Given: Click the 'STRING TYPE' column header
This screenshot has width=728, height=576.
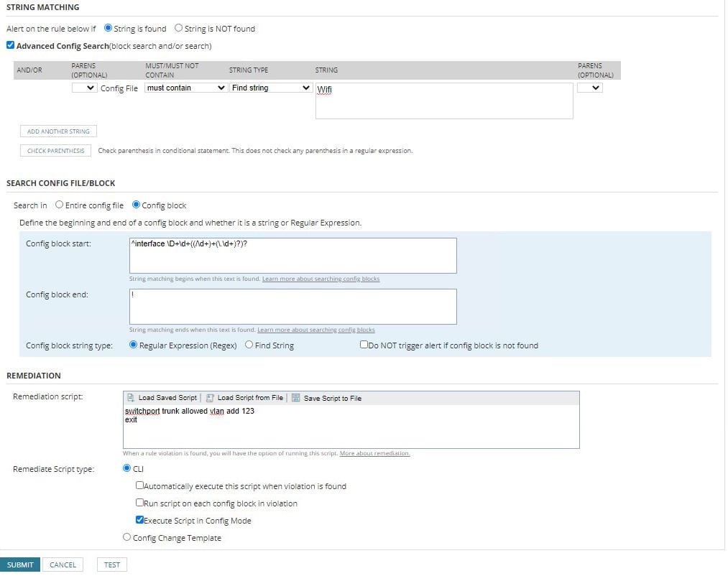Looking at the screenshot, I should point(249,70).
